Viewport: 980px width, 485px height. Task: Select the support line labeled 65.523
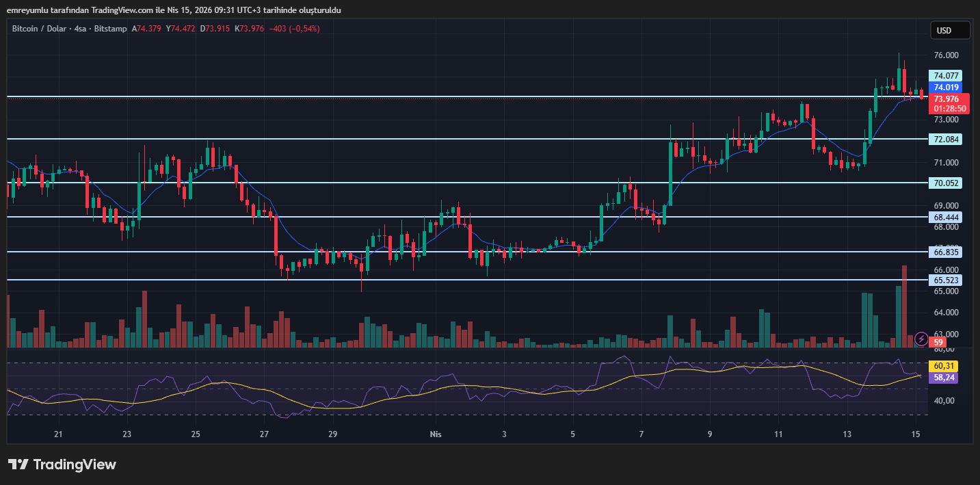945,280
